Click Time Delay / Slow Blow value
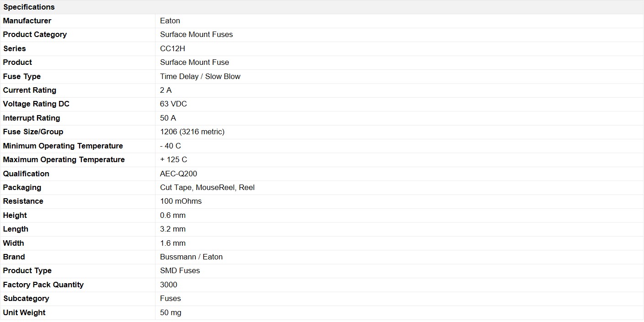 coord(200,76)
